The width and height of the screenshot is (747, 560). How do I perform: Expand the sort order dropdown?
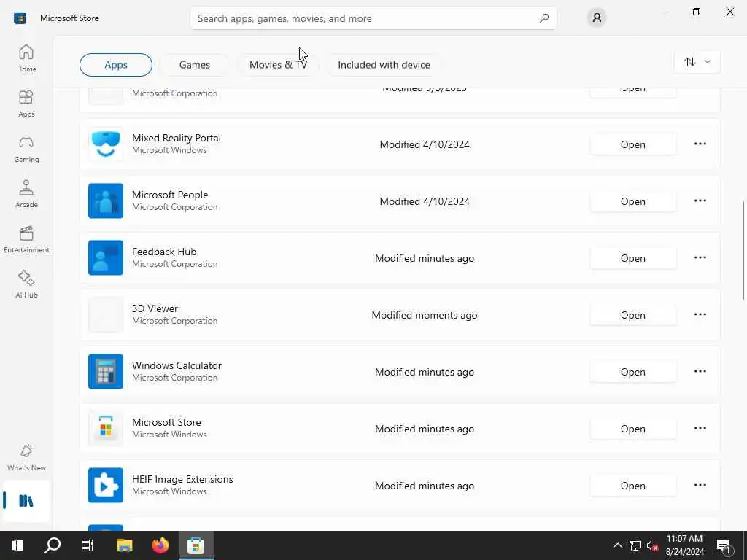coord(697,62)
